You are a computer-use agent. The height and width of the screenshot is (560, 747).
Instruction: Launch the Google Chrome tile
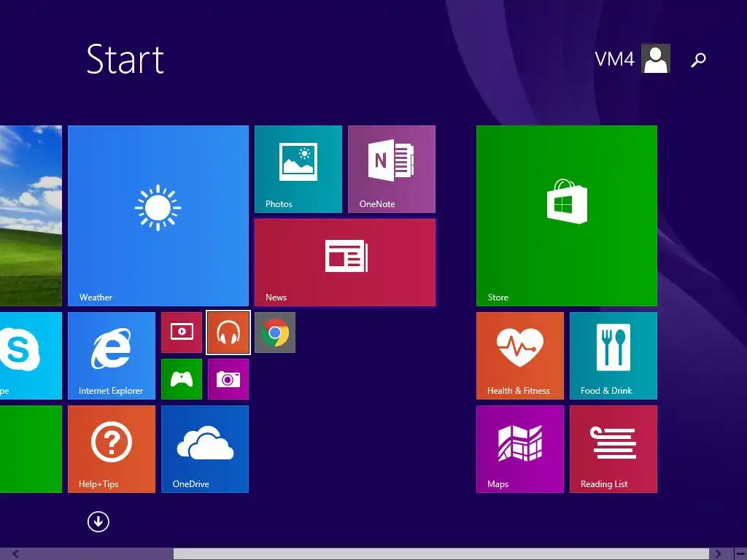275,332
